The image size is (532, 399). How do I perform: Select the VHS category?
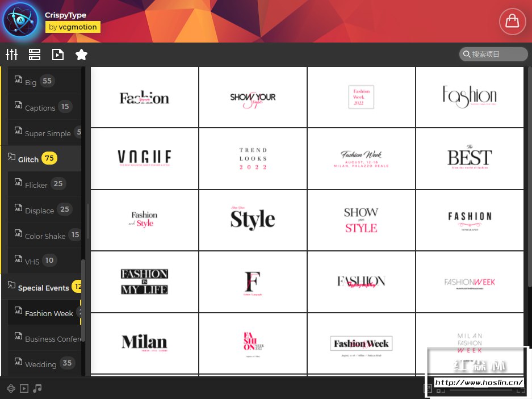point(44,261)
